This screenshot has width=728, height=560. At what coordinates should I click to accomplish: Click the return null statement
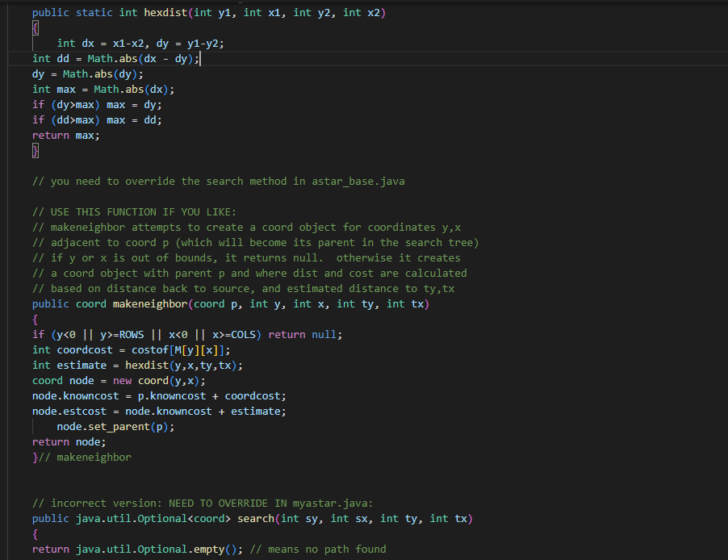click(x=304, y=334)
